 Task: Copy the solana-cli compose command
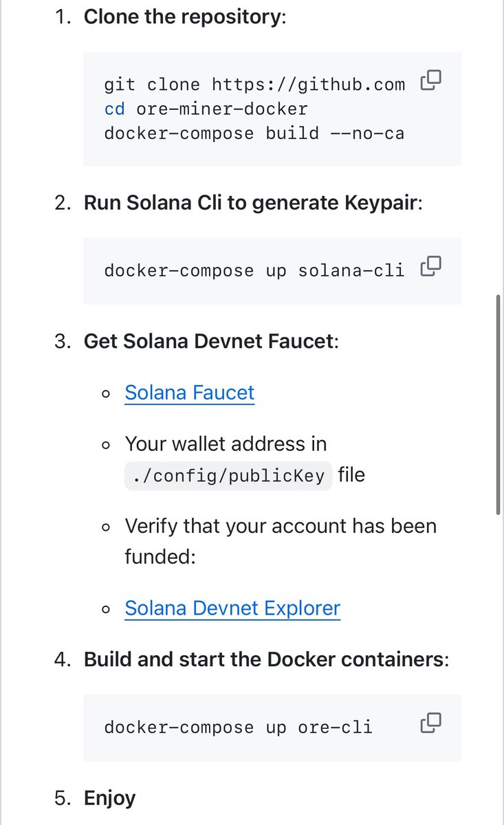pyautogui.click(x=430, y=266)
